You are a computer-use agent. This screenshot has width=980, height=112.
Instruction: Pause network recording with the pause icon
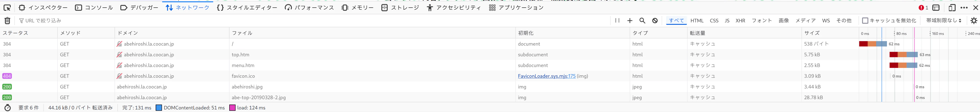tap(618, 20)
